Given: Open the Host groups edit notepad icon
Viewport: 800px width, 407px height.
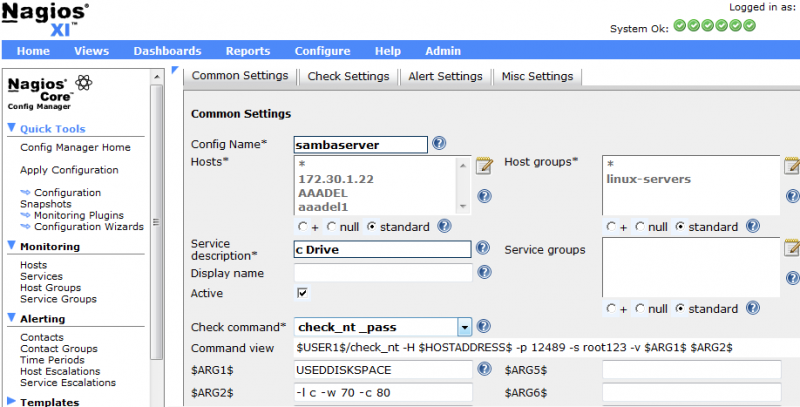Looking at the screenshot, I should 792,166.
